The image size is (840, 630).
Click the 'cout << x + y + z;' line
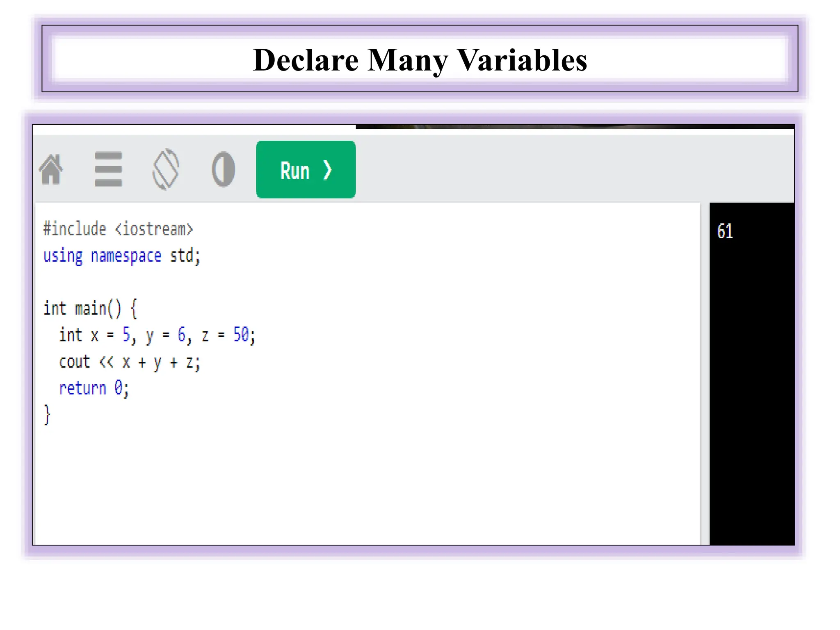coord(130,362)
